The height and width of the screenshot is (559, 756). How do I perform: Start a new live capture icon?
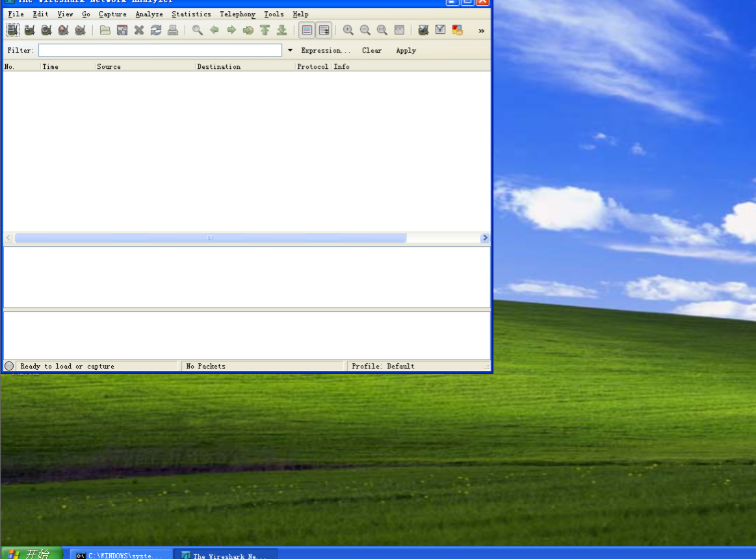coord(47,30)
